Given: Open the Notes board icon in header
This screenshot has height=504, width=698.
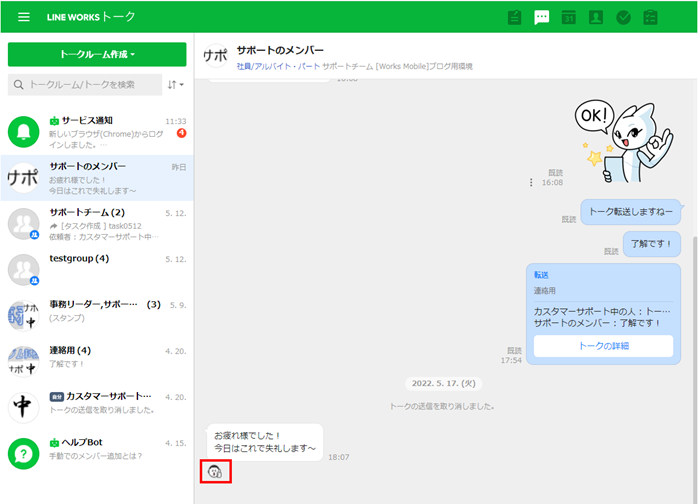Looking at the screenshot, I should [x=515, y=17].
